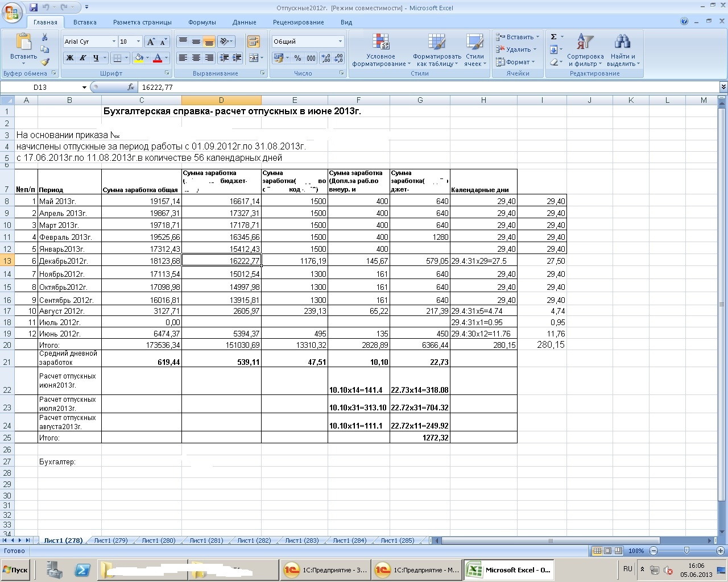Click the Пуск start button
Screen dimensions: 728x582
tap(15, 569)
